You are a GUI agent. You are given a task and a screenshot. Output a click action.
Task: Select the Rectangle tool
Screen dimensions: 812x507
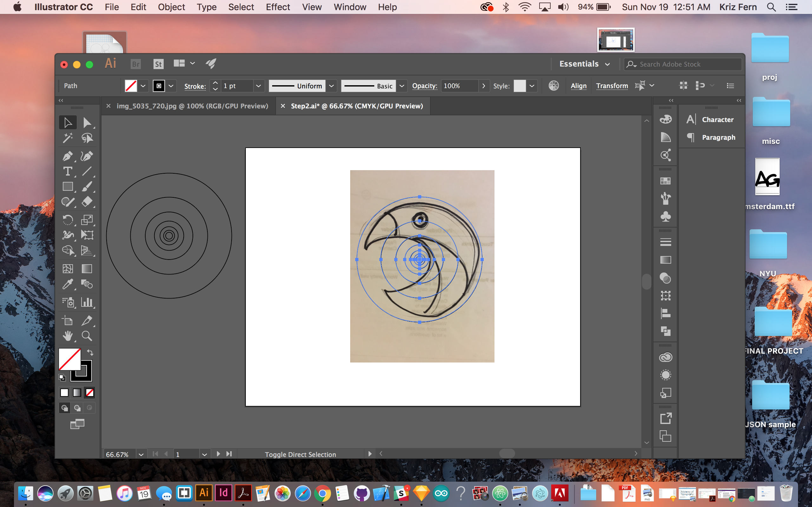[68, 186]
